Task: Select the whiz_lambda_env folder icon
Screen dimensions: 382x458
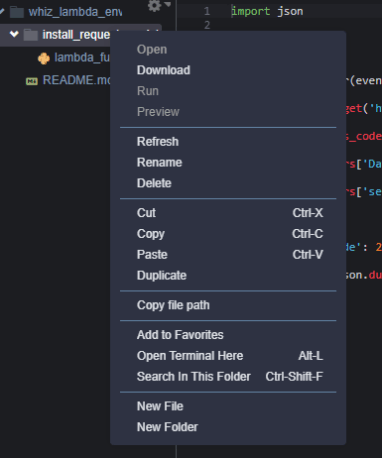Action: (17, 12)
